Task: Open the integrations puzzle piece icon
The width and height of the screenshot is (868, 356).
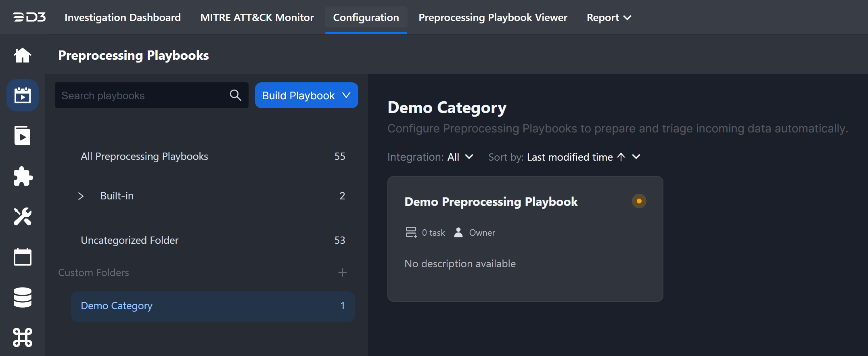Action: pyautogui.click(x=23, y=176)
